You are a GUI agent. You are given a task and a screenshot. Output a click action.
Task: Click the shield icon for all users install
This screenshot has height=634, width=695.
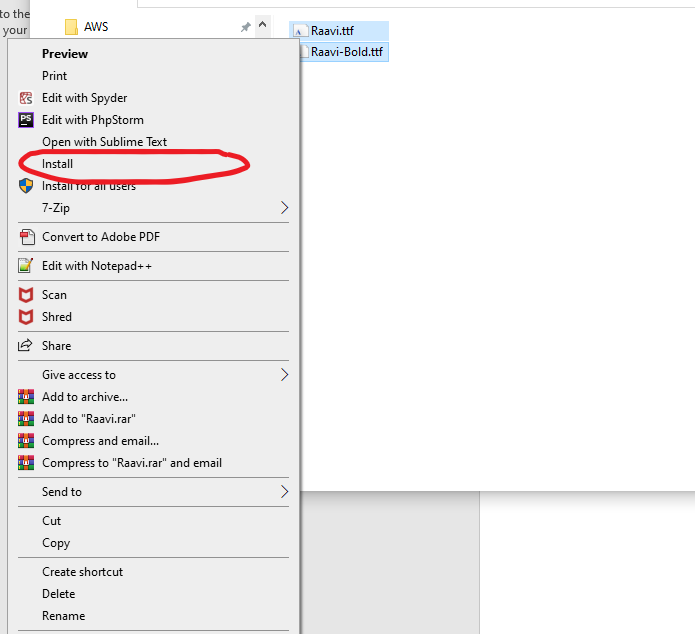click(x=26, y=186)
